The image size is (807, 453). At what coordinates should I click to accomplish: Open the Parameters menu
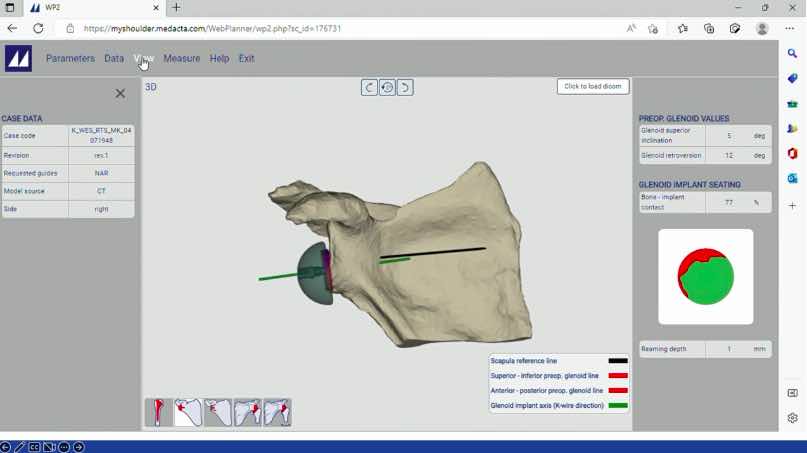coord(70,59)
